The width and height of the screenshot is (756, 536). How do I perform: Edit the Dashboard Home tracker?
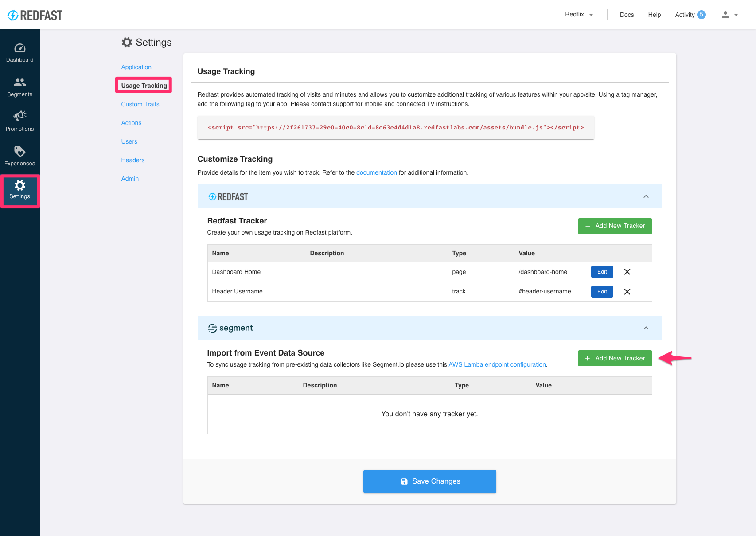[x=602, y=272]
